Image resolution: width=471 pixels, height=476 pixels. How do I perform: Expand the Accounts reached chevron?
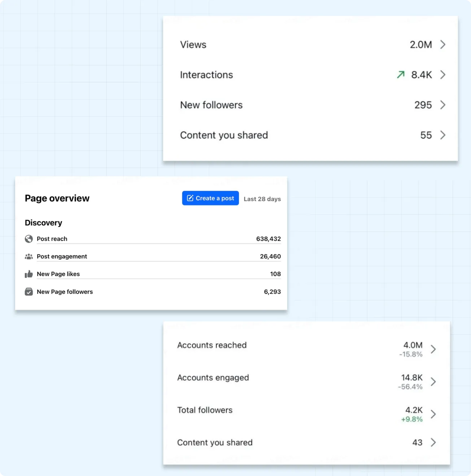(x=433, y=349)
